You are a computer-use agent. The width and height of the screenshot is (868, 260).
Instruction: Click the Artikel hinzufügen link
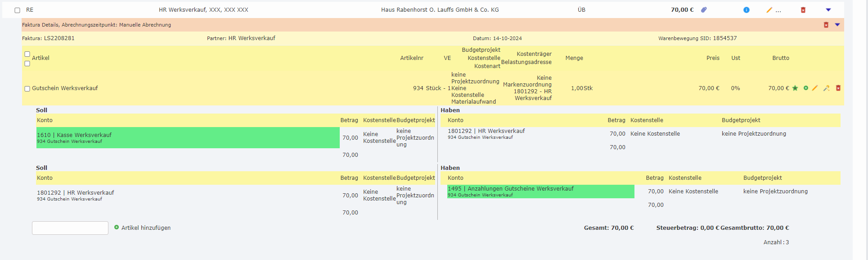146,228
